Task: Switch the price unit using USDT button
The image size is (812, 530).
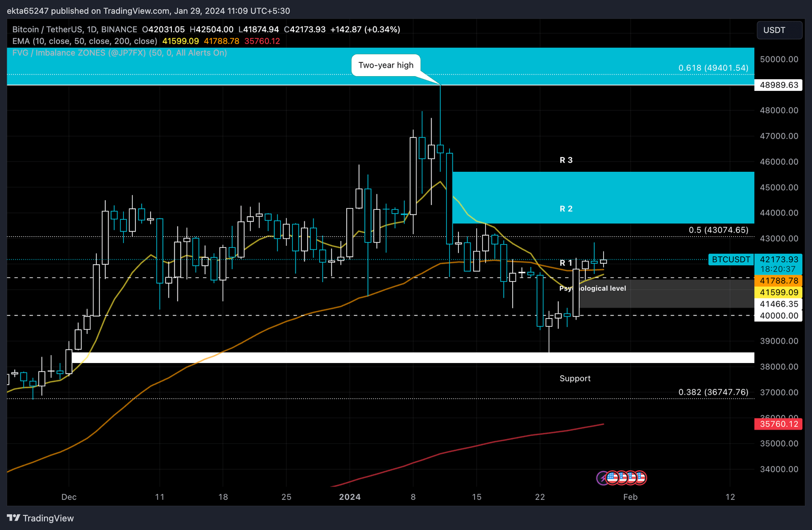Action: tap(779, 30)
